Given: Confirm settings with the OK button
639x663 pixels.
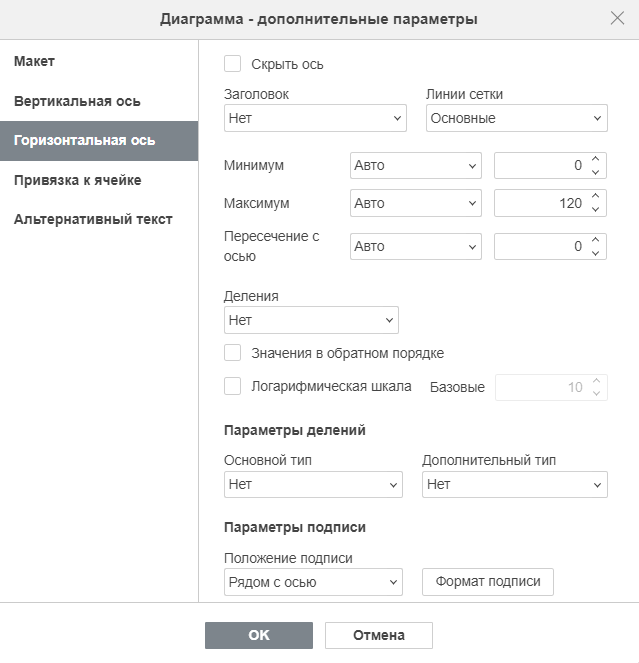Looking at the screenshot, I should (259, 635).
